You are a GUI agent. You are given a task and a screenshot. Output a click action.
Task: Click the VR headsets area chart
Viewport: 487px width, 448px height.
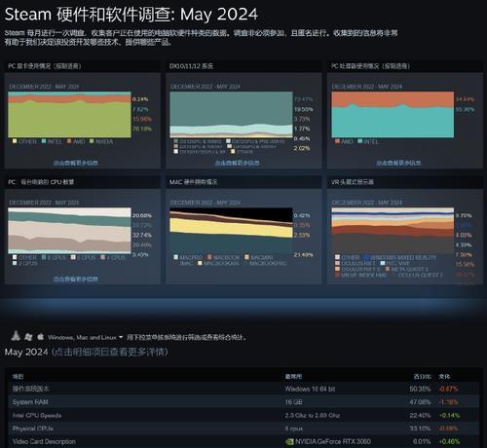(393, 231)
